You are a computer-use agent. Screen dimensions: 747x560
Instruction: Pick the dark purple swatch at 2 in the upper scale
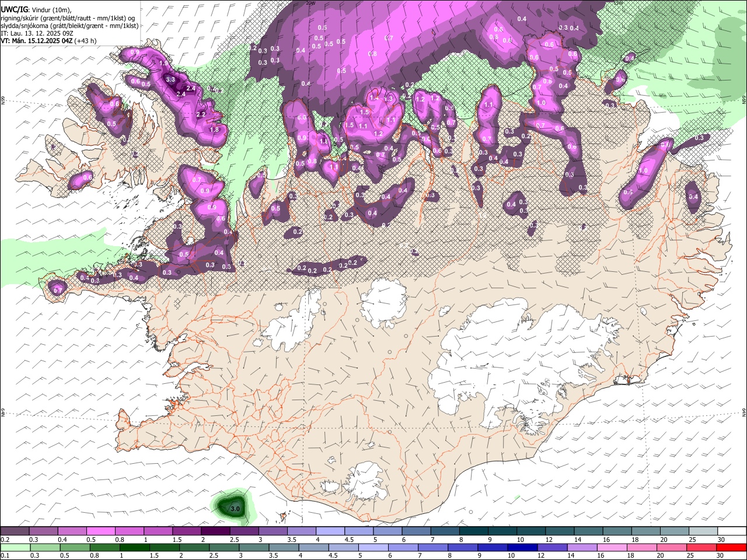(215, 531)
